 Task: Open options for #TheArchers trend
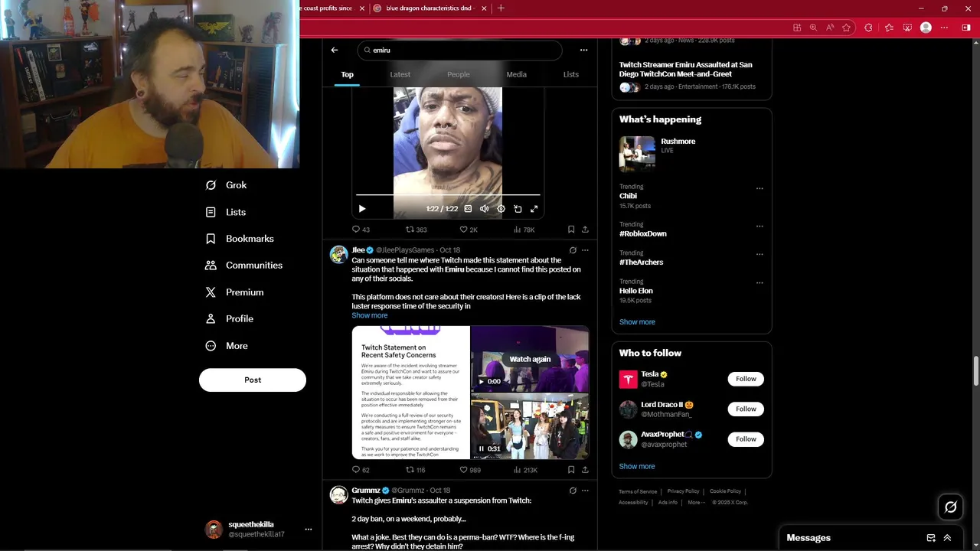click(759, 255)
